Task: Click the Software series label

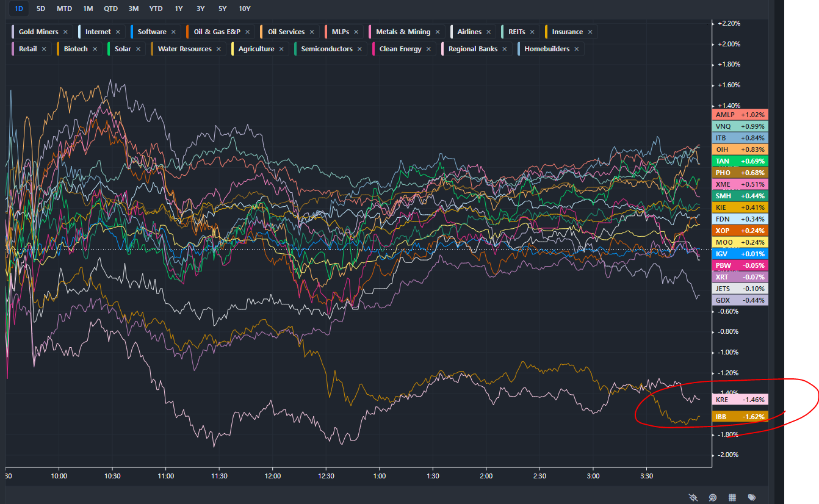Action: (152, 32)
